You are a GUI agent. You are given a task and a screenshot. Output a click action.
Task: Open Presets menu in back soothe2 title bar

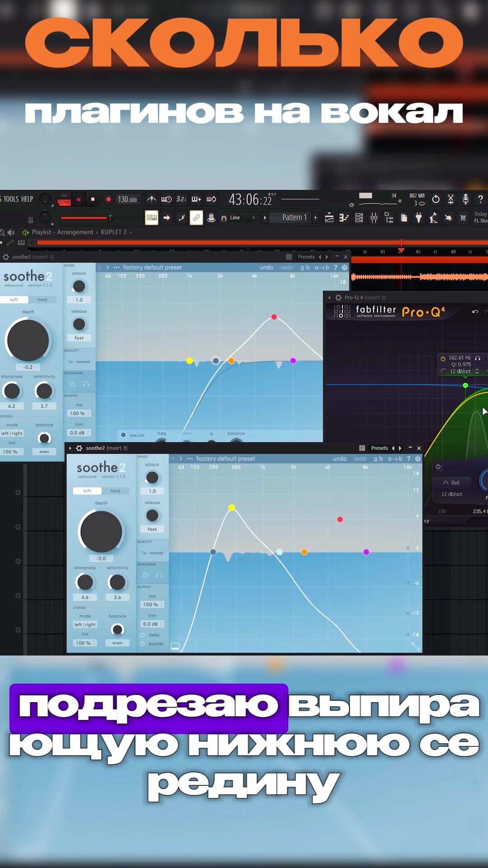coord(306,257)
